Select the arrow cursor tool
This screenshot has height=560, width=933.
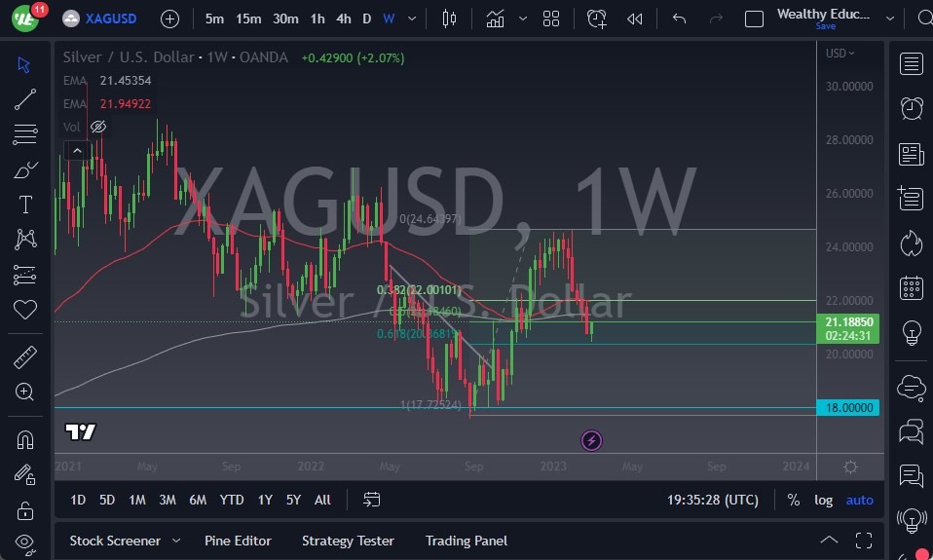pyautogui.click(x=24, y=64)
